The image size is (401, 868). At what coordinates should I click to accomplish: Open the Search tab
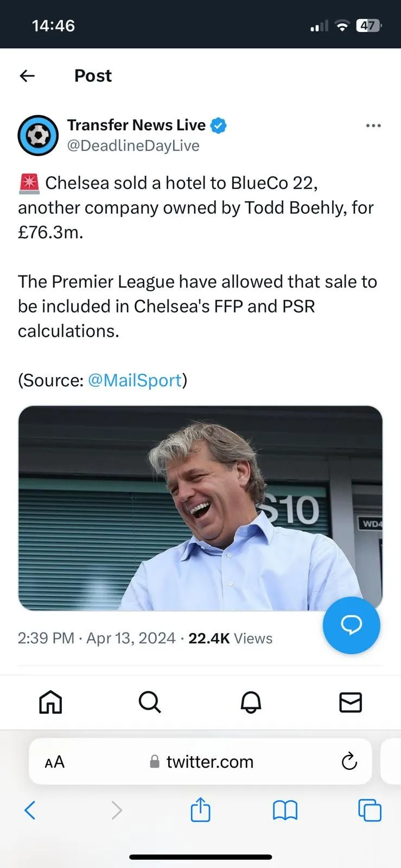pos(150,702)
